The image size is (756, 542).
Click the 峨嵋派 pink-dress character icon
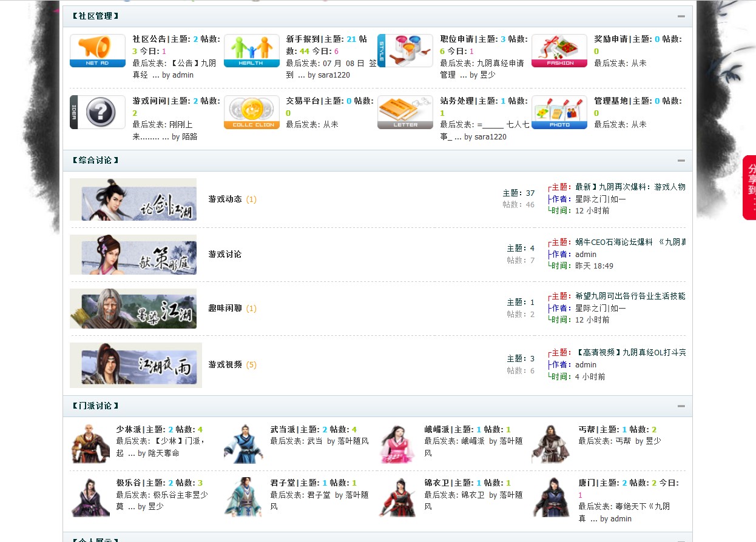pos(397,444)
